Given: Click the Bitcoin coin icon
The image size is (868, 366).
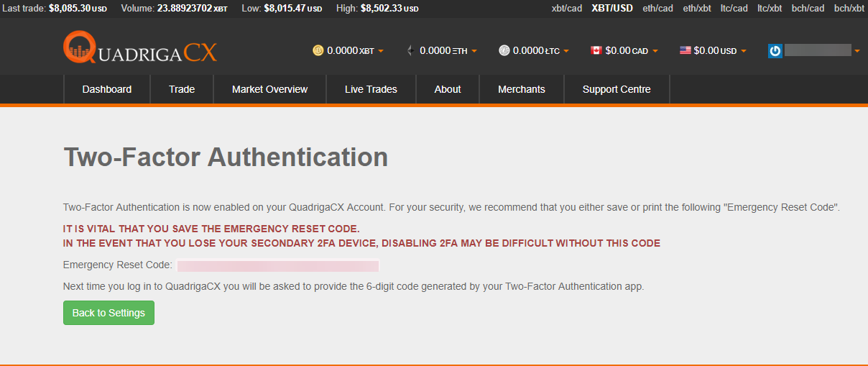Looking at the screenshot, I should pyautogui.click(x=318, y=50).
